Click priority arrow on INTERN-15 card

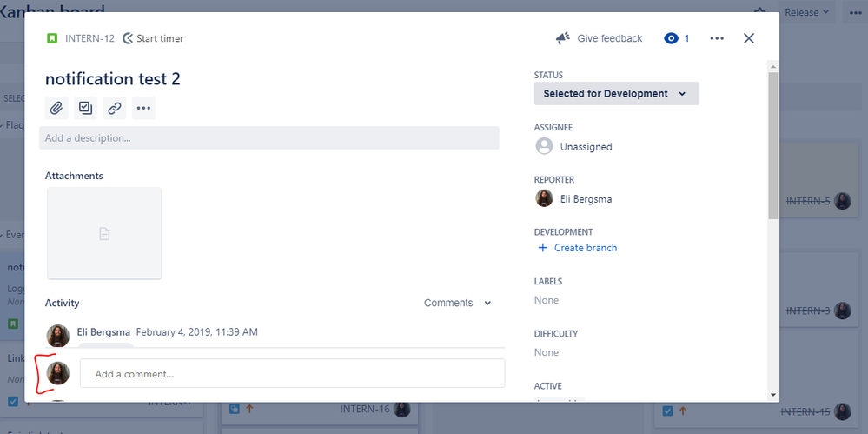point(683,411)
